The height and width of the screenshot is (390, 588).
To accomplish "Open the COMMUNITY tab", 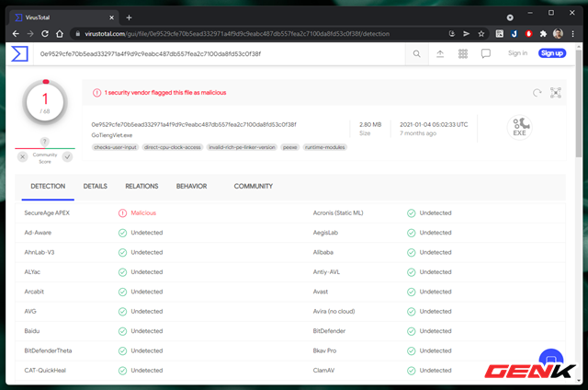I will pos(254,186).
